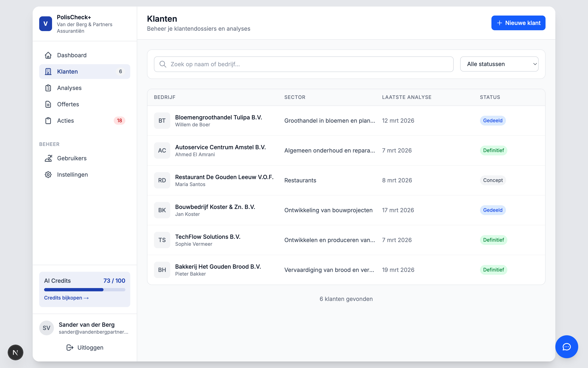
Task: Open Gebruikers under Beheer
Action: click(x=85, y=158)
